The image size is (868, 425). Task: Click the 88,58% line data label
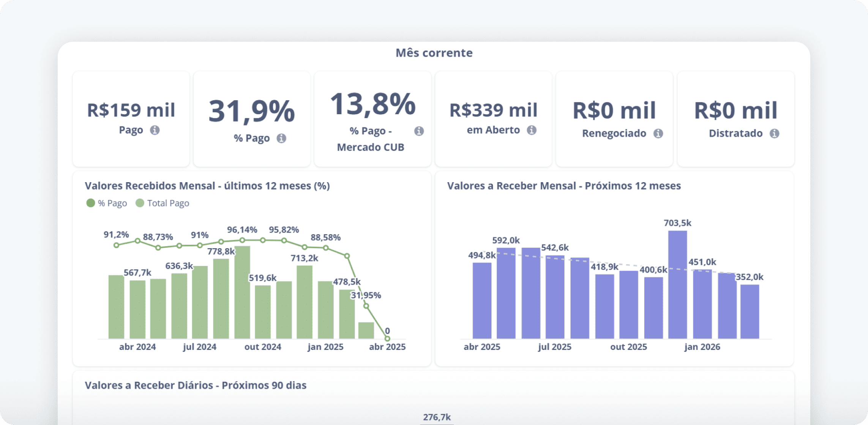[x=326, y=238]
